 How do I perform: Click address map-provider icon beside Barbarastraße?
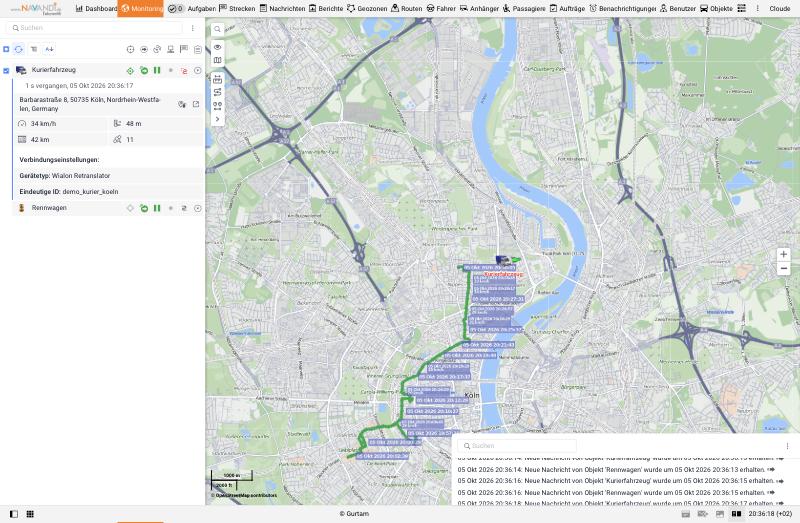[x=182, y=104]
